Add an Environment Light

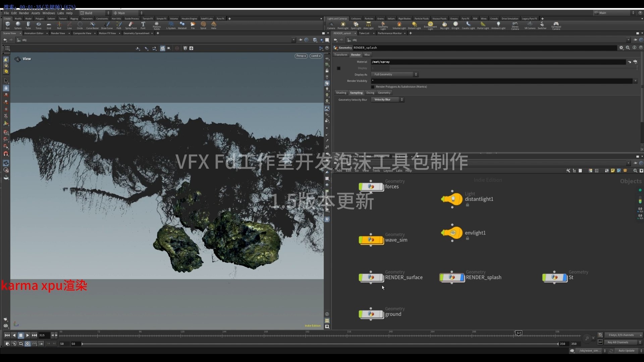click(x=430, y=25)
